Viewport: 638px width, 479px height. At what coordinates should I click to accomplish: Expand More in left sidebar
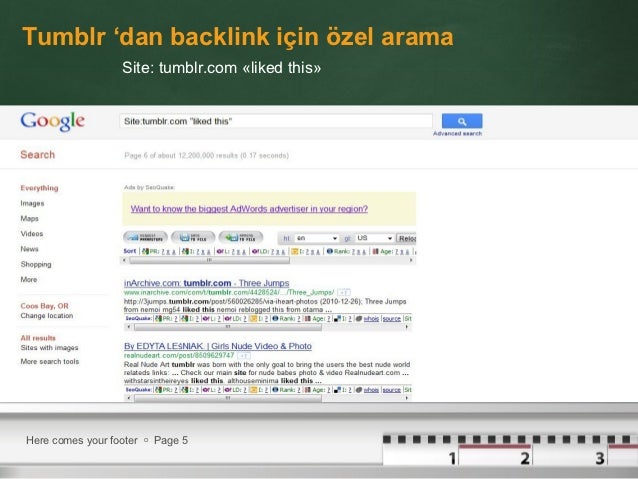[x=28, y=280]
